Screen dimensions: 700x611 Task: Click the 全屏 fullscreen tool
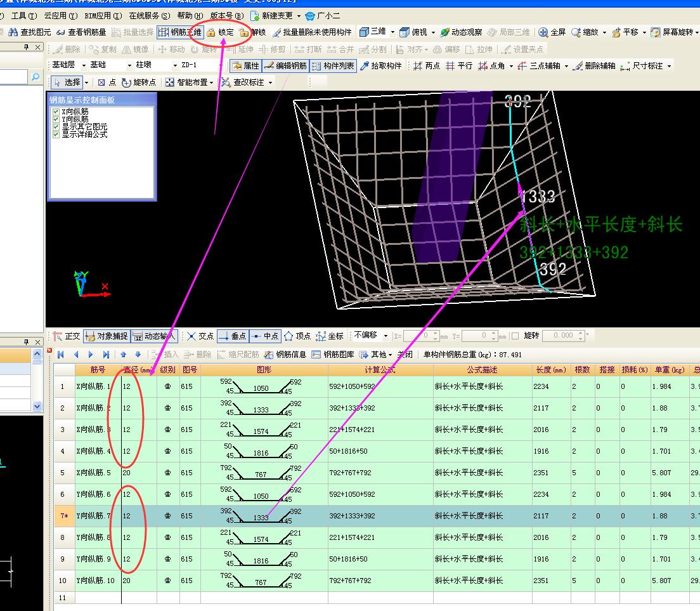552,32
